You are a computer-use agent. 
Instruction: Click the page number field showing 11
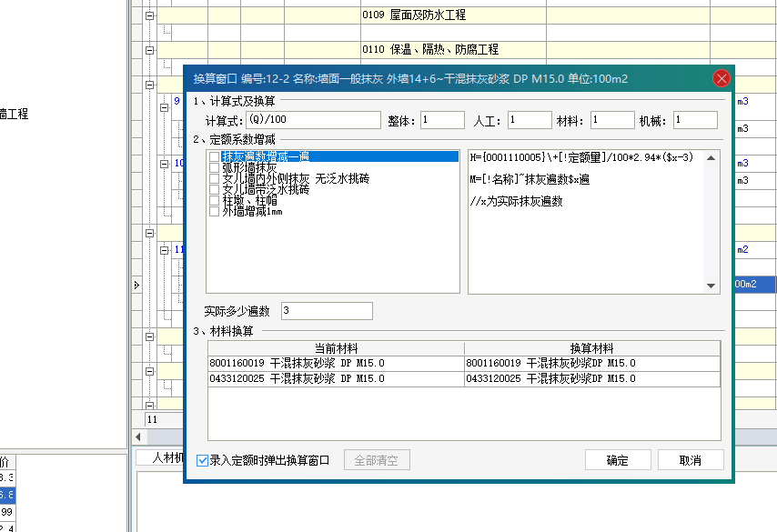point(164,419)
